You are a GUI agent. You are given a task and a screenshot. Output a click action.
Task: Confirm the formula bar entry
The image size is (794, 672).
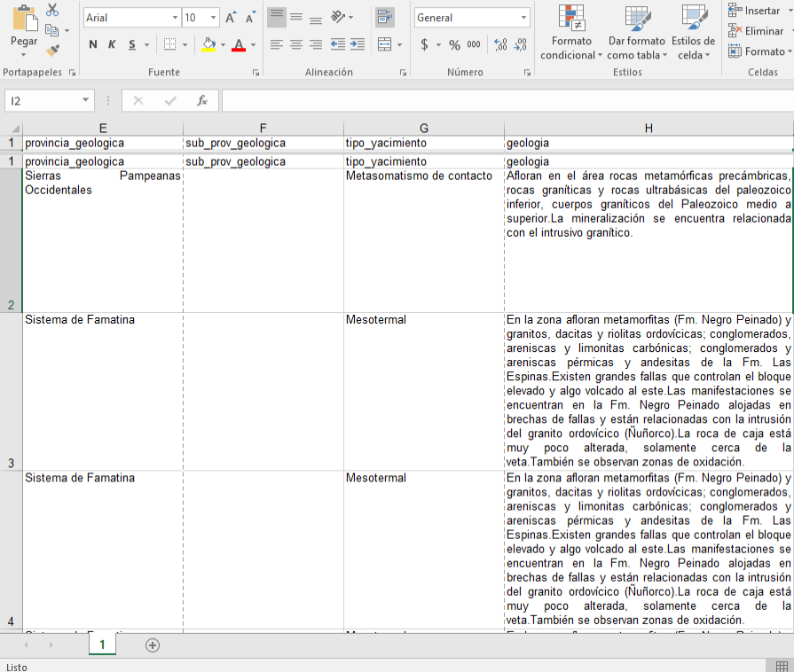(x=170, y=101)
